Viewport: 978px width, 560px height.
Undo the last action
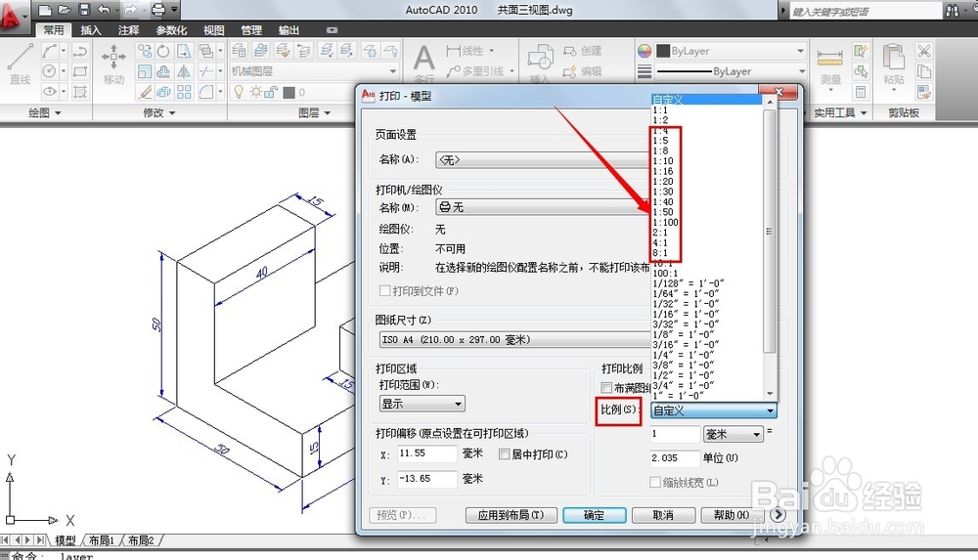pos(105,10)
